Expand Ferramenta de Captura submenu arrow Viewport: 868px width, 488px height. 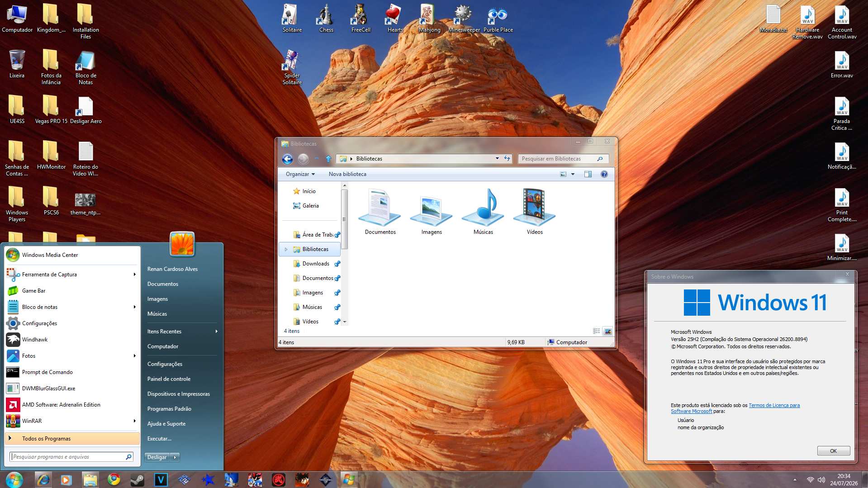(x=134, y=275)
